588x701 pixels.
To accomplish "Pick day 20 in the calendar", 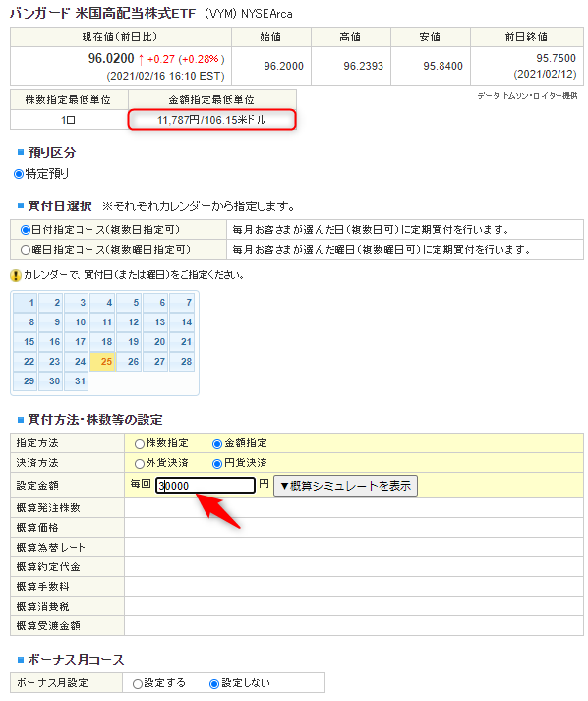I will pos(155,342).
